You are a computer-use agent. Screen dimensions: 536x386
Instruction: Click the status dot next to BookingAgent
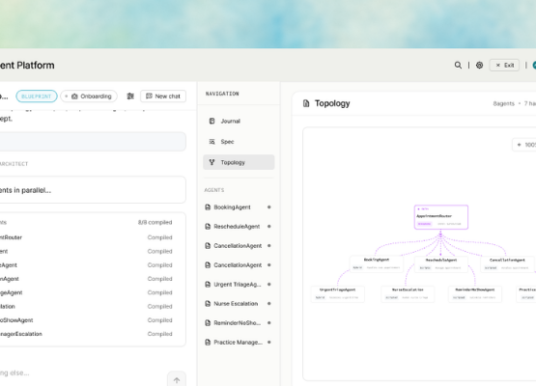269,207
